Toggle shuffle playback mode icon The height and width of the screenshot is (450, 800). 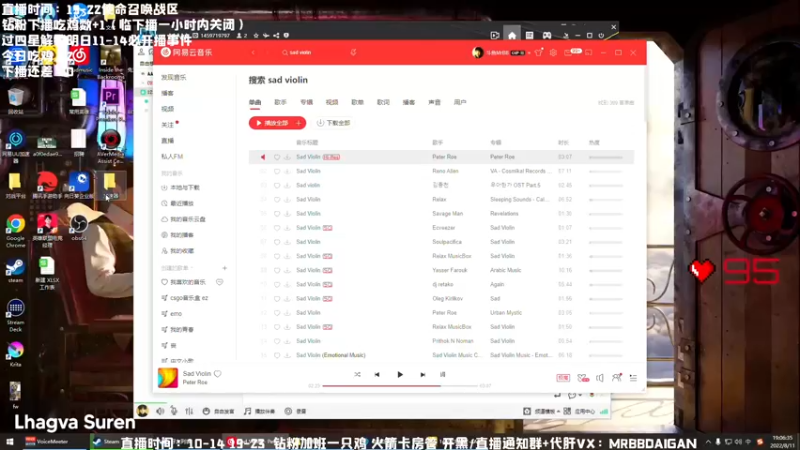[x=357, y=374]
